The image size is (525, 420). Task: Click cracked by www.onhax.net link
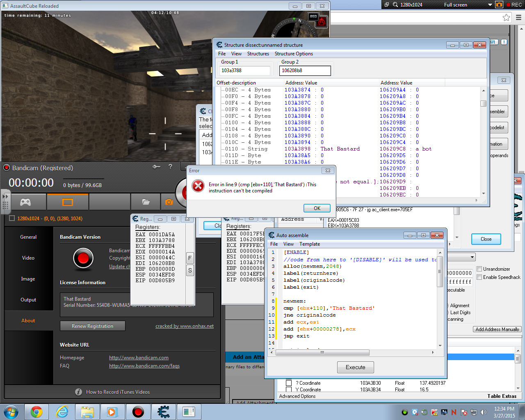(x=185, y=326)
